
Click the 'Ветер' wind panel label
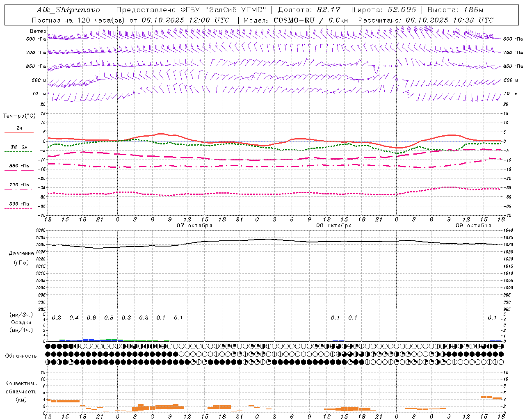38,31
